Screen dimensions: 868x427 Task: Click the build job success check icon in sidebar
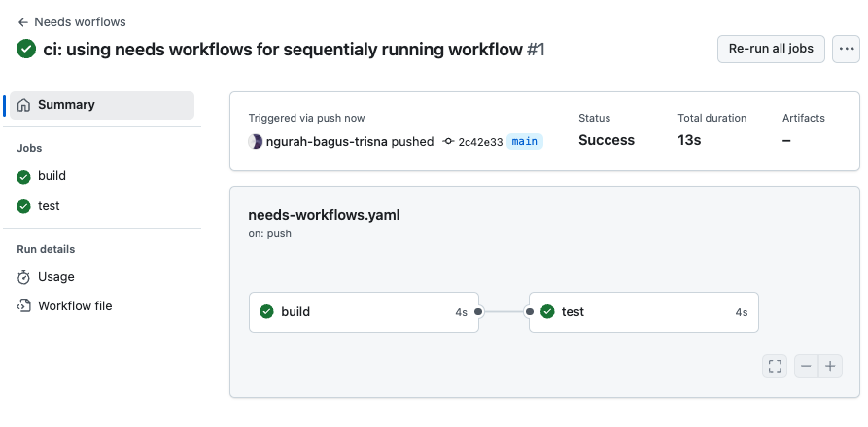tap(24, 177)
